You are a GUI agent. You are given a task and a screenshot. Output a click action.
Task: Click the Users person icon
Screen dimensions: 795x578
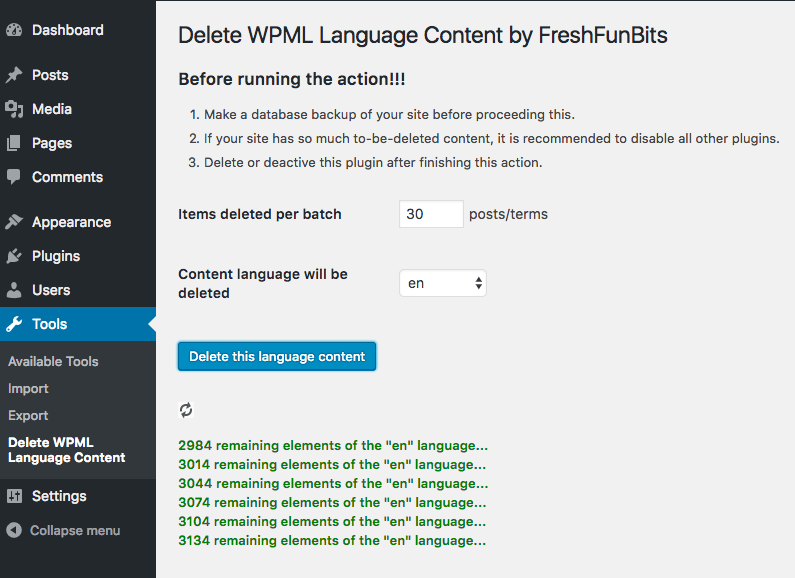pyautogui.click(x=14, y=290)
